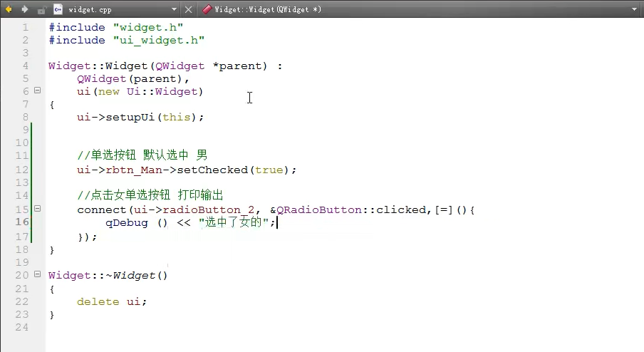Click ui(new Ui::Widget) initializer

[140, 92]
